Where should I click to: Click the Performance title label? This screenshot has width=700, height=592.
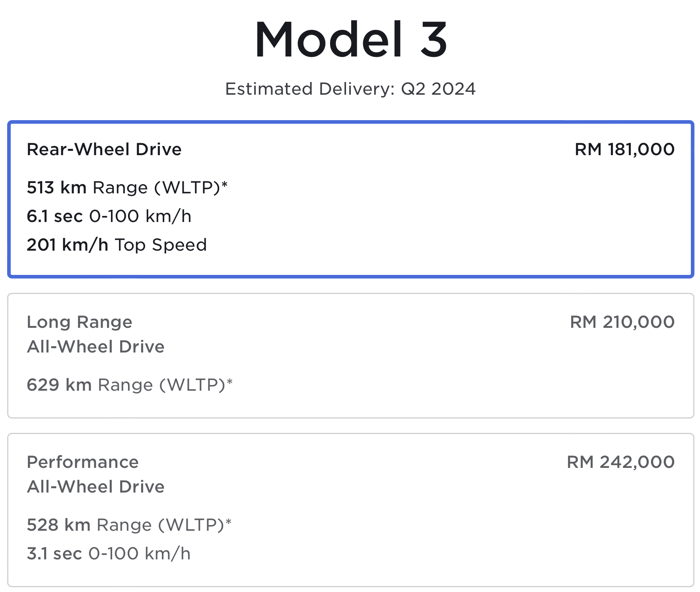(83, 462)
